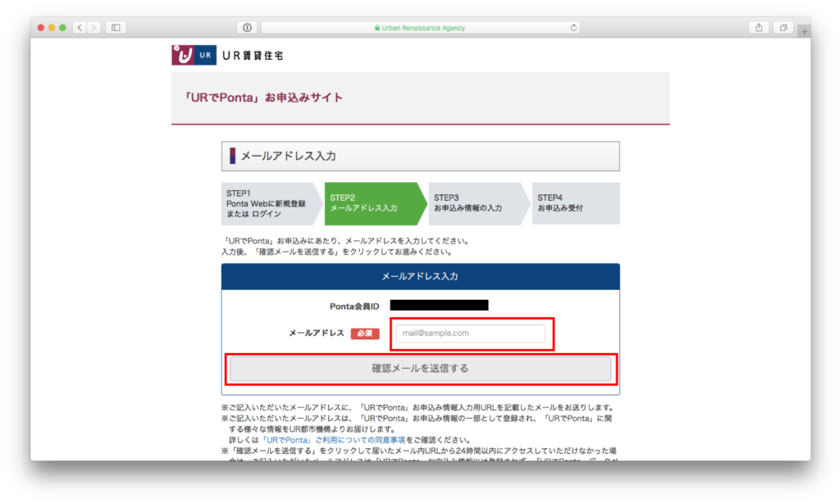Click the 確認メールを送信する button

point(421,369)
